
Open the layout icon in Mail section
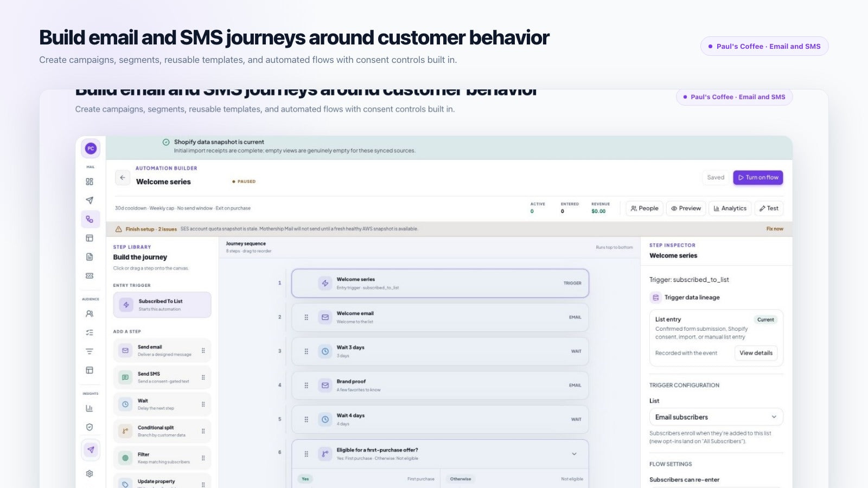pyautogui.click(x=90, y=238)
